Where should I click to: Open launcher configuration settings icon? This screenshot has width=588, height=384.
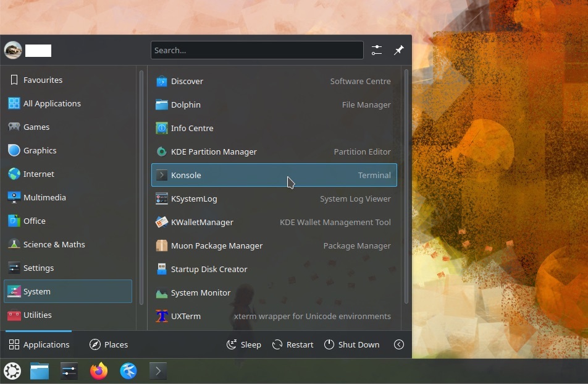point(377,50)
